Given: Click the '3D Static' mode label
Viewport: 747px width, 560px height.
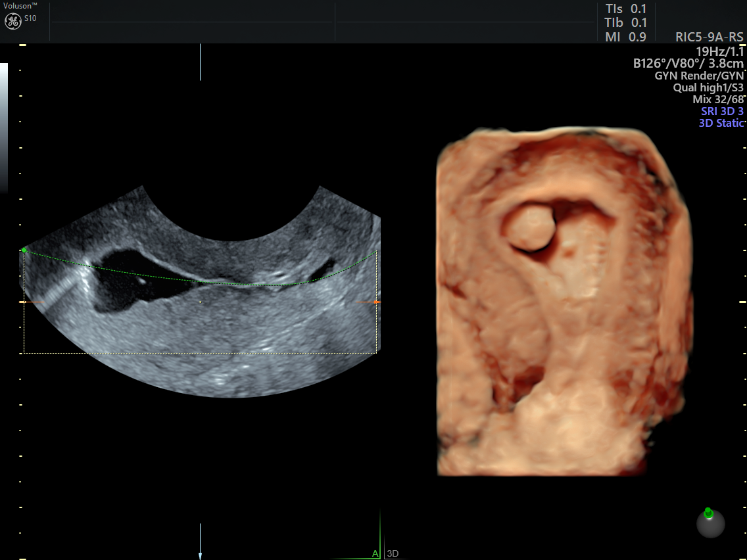Looking at the screenshot, I should coord(721,123).
